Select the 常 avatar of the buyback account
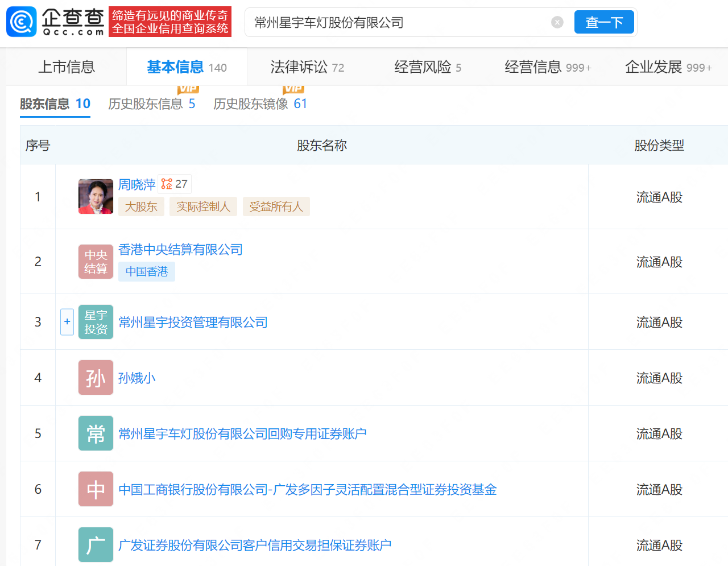This screenshot has width=728, height=566. tap(96, 433)
